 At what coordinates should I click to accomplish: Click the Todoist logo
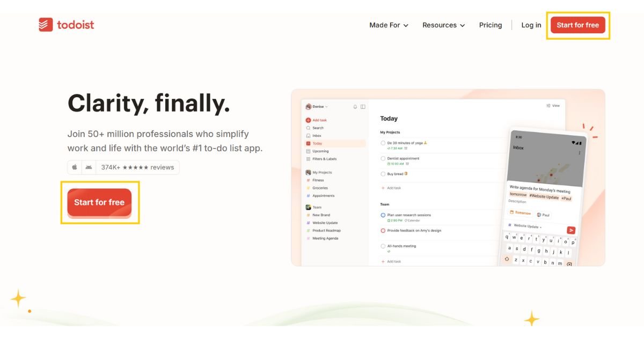tap(66, 25)
